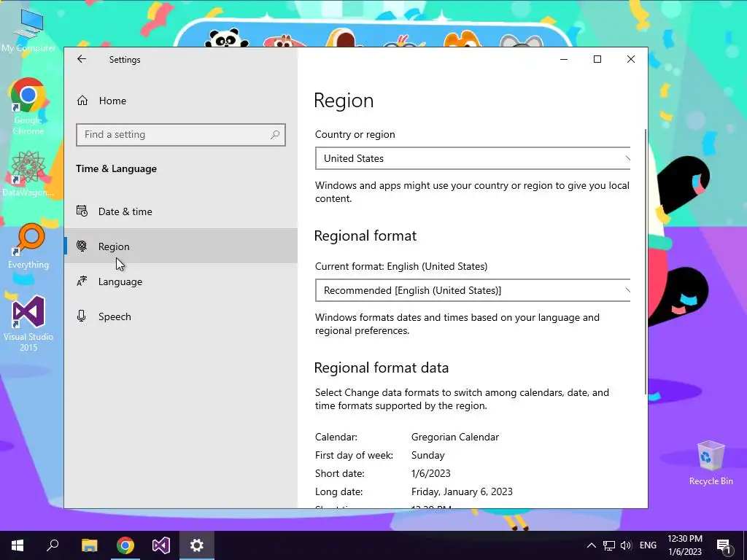
Task: Click the Long date value Friday, January 6, 2023
Action: point(462,491)
